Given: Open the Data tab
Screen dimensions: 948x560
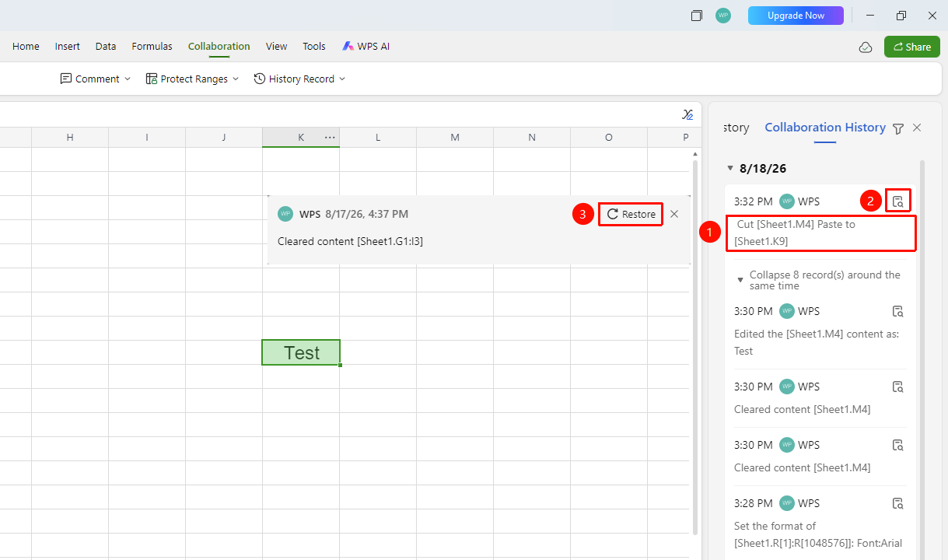Looking at the screenshot, I should [106, 47].
